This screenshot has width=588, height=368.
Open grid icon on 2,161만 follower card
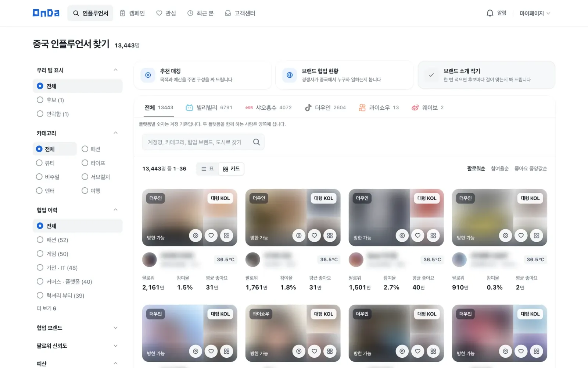226,236
